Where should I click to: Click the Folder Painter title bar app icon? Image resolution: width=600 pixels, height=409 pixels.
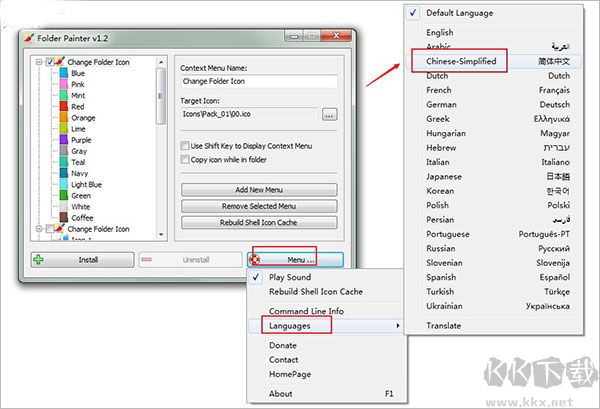[x=29, y=38]
